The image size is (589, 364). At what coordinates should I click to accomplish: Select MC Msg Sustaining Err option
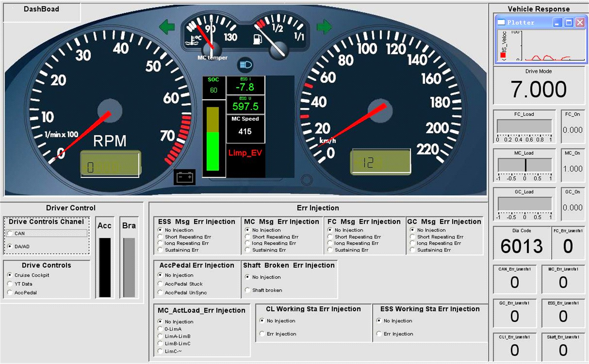tap(248, 250)
